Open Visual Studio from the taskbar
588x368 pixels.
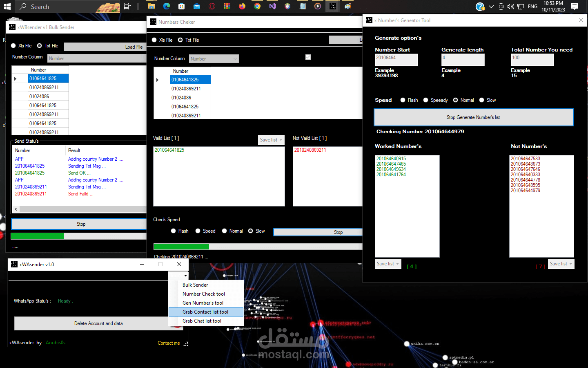click(x=272, y=6)
